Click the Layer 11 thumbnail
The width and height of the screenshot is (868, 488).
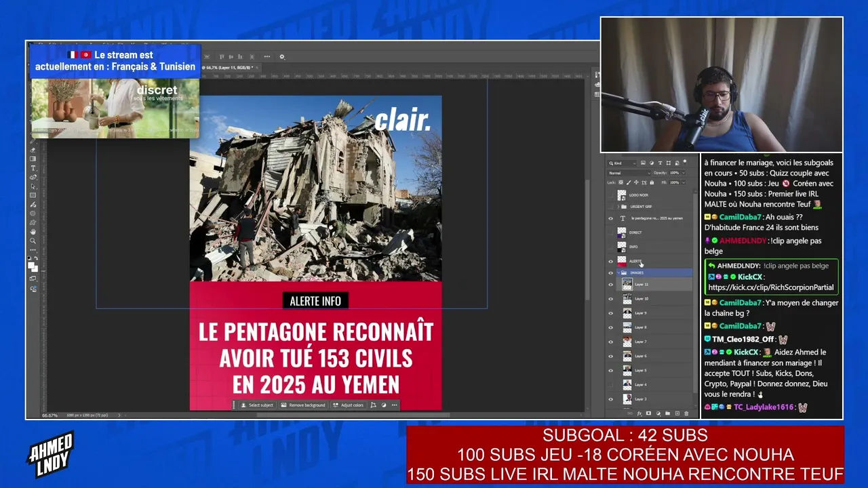click(627, 285)
